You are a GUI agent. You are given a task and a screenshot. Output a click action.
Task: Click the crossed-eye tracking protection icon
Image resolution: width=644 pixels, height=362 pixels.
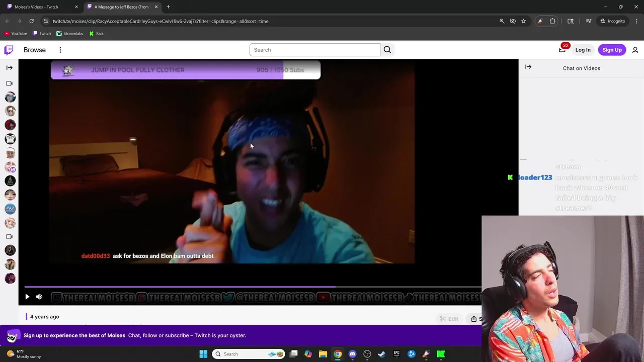513,21
